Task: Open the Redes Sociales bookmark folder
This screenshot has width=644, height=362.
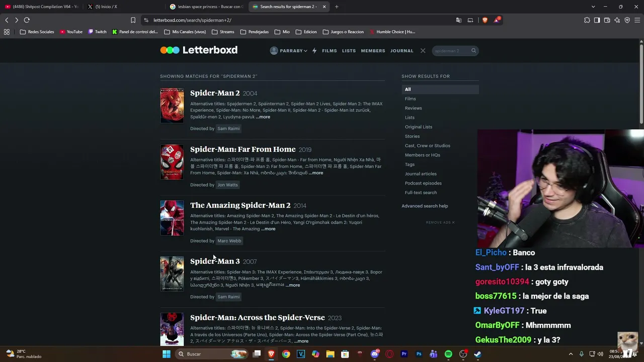Action: [37, 32]
